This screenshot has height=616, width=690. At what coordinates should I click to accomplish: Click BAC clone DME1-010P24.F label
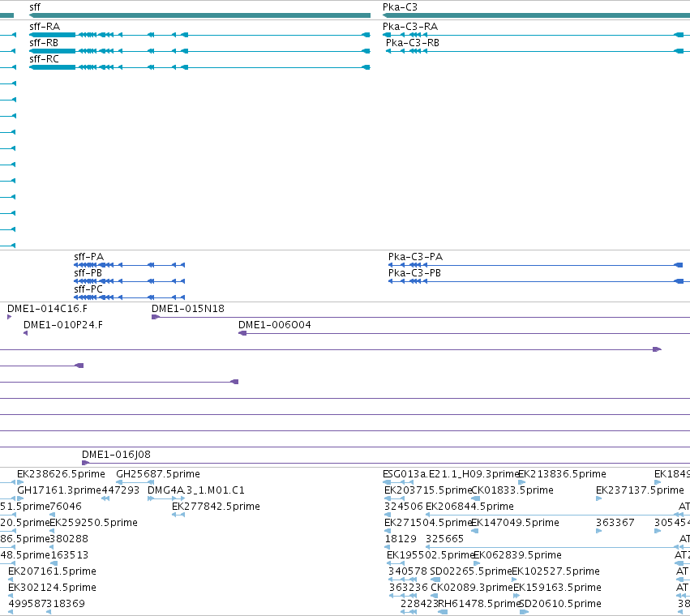63,325
